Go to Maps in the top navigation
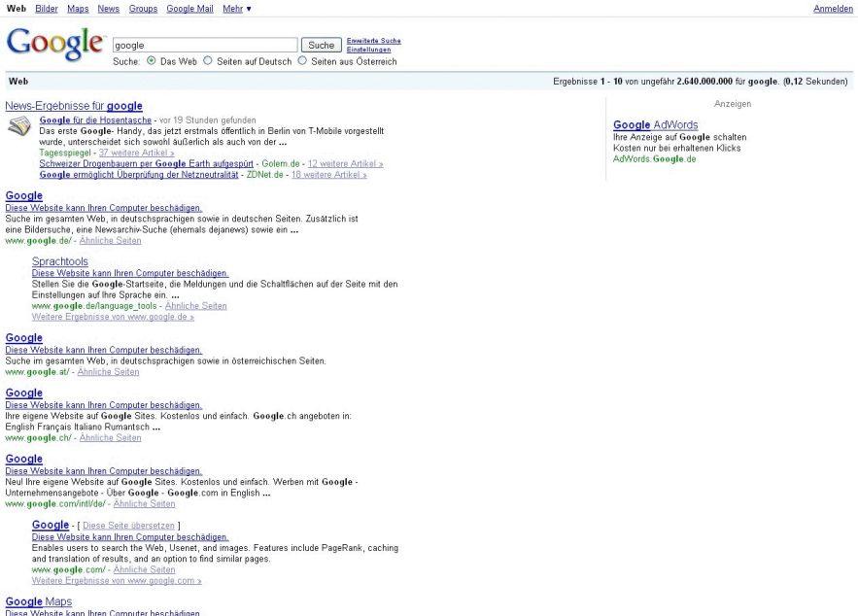 [x=78, y=9]
